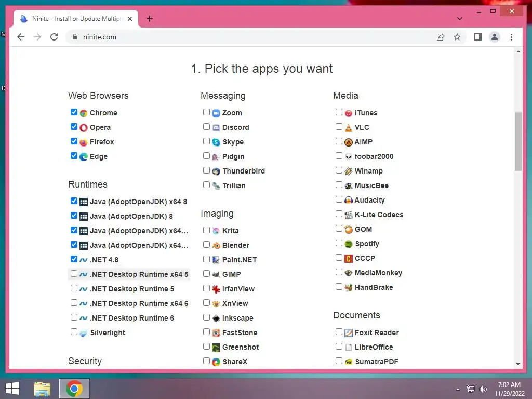The image size is (532, 399).
Task: Click the network tray icon
Action: (x=471, y=389)
